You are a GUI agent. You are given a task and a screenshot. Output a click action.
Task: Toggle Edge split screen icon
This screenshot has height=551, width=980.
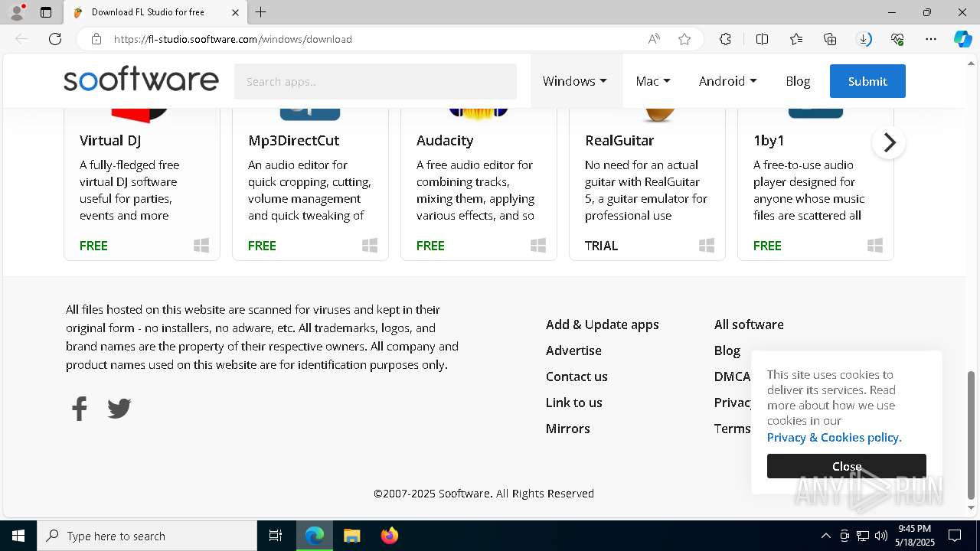point(762,39)
